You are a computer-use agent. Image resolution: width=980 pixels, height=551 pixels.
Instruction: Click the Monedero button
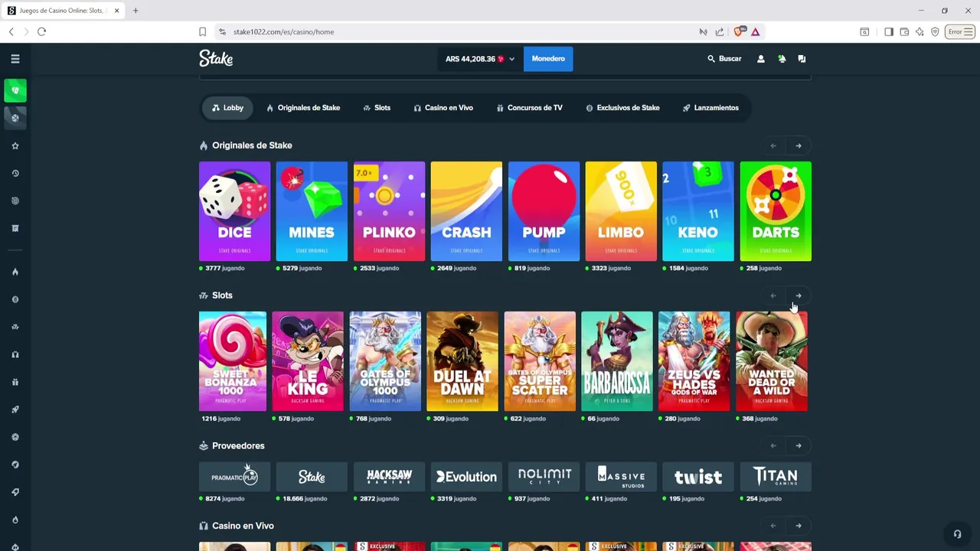pyautogui.click(x=548, y=59)
